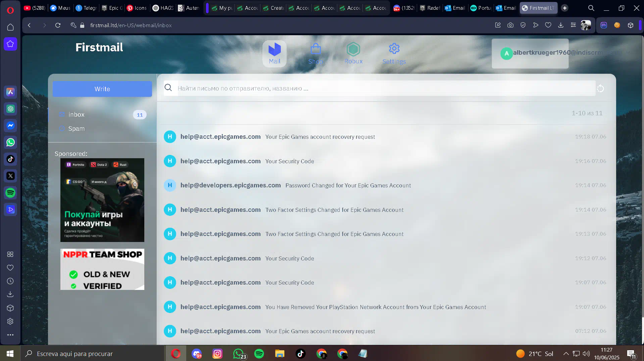Open the 19:16 Your Security Code email
Image resolution: width=644 pixels, height=361 pixels.
(385, 161)
